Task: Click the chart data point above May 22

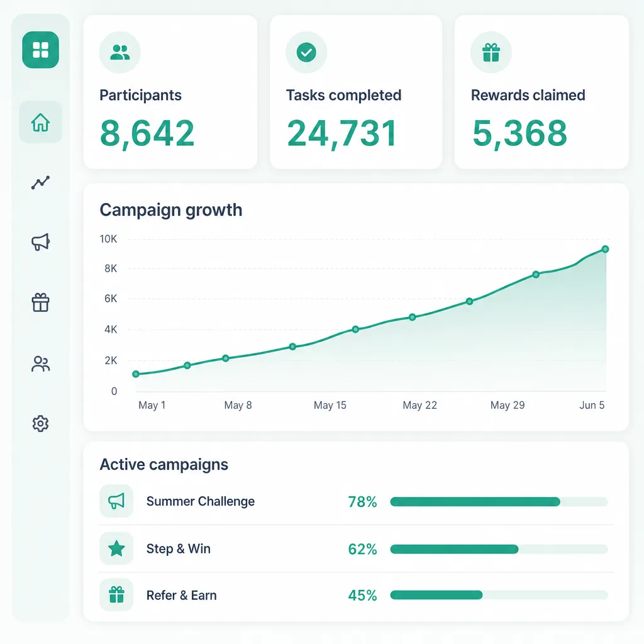Action: click(413, 317)
